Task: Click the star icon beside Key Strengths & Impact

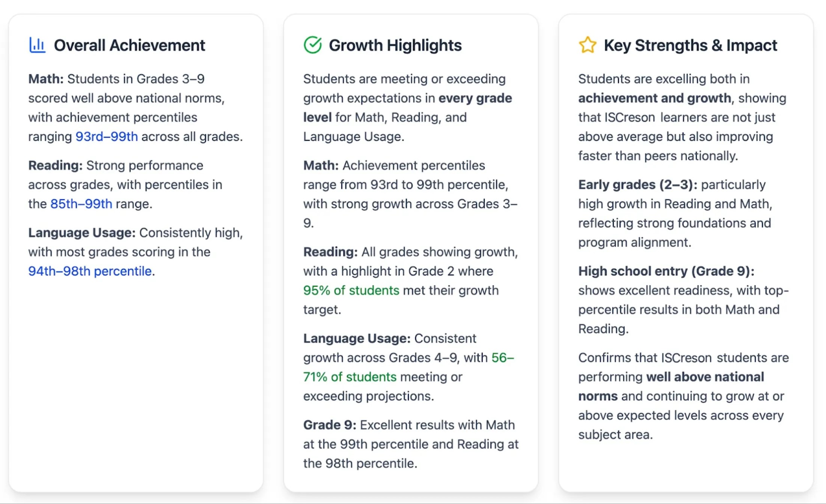Action: (587, 45)
